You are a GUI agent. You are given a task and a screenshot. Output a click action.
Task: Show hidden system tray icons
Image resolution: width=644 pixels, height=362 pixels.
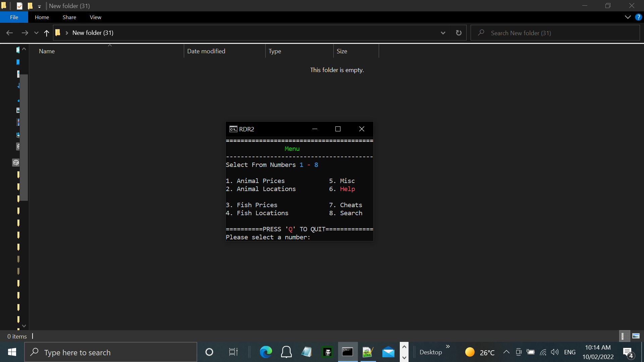pos(506,352)
